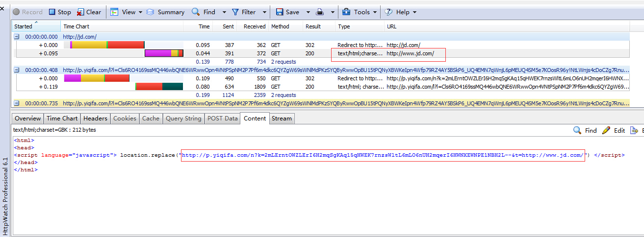
Task: Collapse the page group started at 00:00:00.408
Action: pyautogui.click(x=17, y=70)
